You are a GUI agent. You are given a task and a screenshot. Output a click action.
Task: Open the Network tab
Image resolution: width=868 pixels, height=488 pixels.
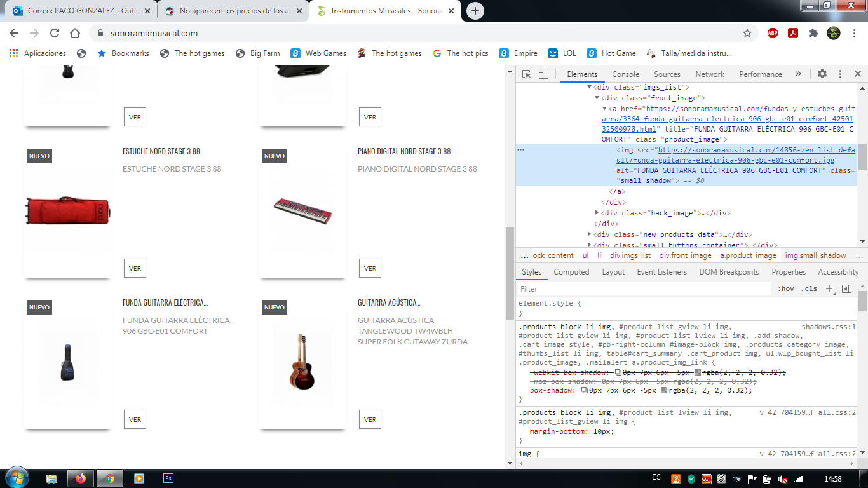pos(710,74)
